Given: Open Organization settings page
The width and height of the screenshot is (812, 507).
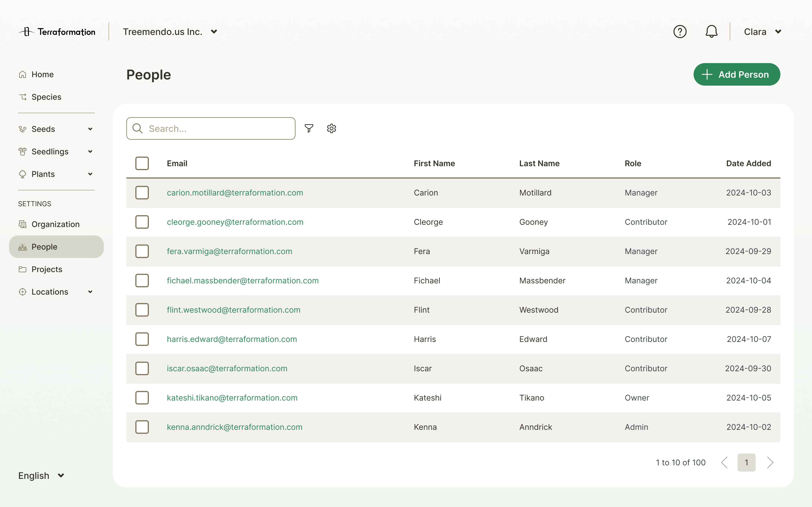Looking at the screenshot, I should click(x=55, y=224).
